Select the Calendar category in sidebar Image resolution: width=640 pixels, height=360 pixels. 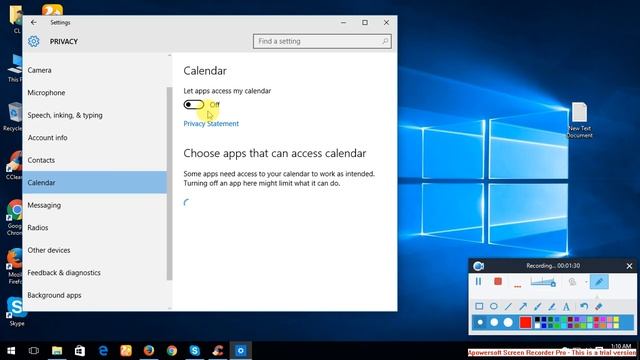coord(95,182)
